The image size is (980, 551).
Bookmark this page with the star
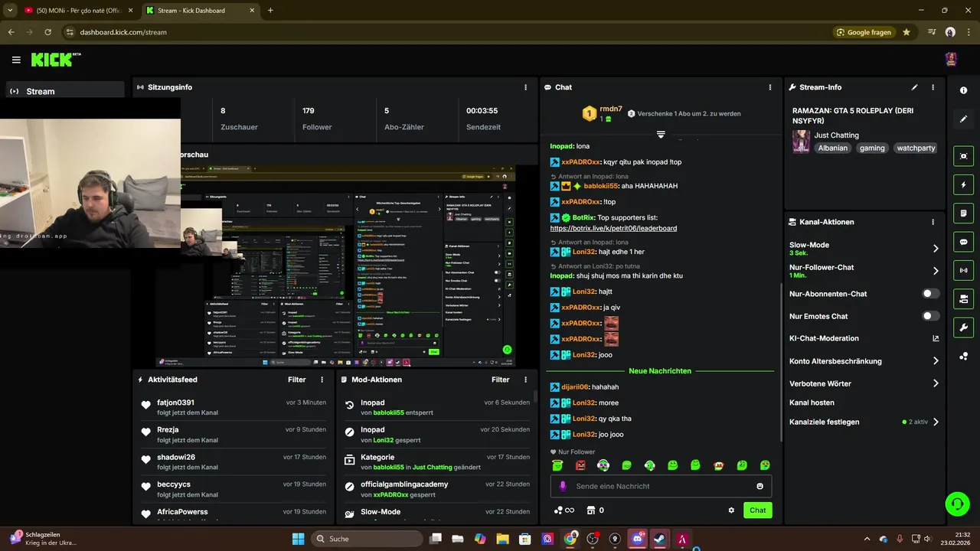click(906, 32)
